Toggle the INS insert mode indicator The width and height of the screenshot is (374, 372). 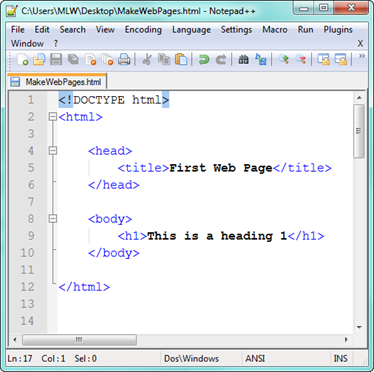[340, 359]
